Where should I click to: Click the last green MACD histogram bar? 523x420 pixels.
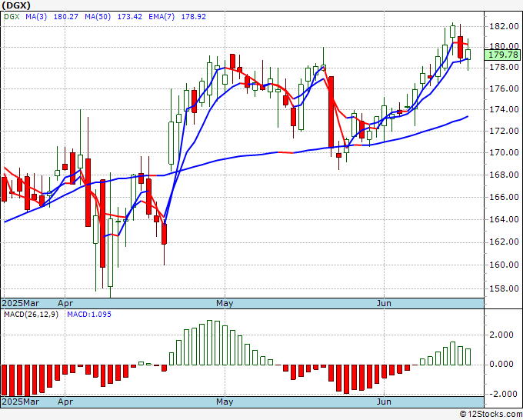(468, 357)
